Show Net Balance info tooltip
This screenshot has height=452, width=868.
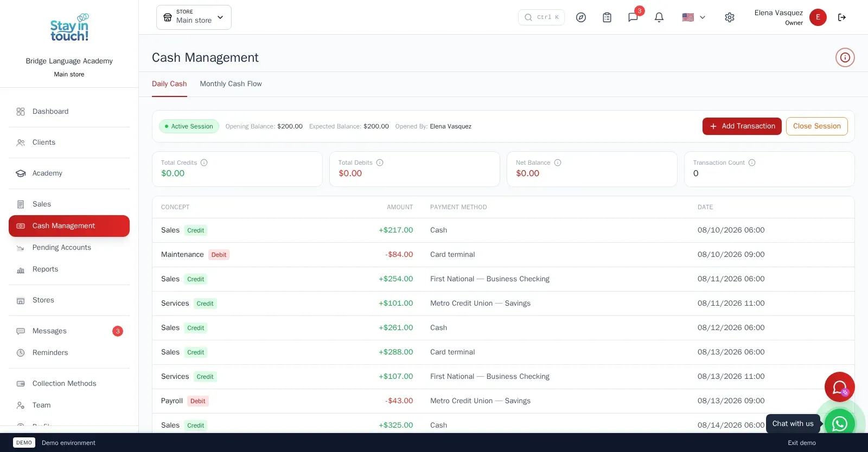558,163
